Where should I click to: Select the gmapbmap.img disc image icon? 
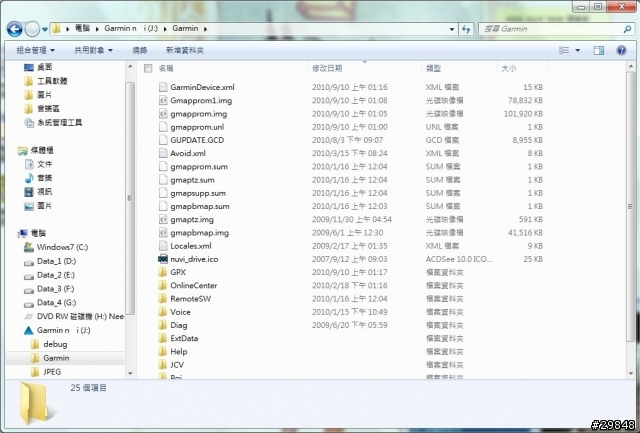click(163, 233)
